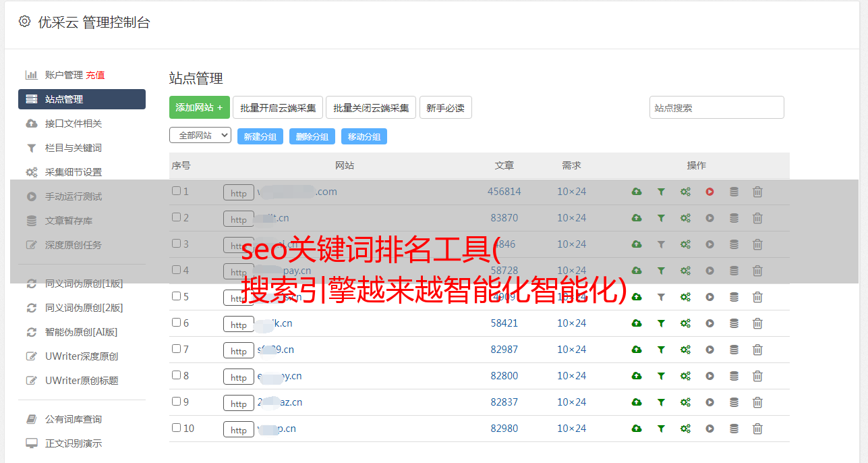This screenshot has height=463, width=868.
Task: Expand the 全部网站 group dropdown
Action: (x=200, y=136)
